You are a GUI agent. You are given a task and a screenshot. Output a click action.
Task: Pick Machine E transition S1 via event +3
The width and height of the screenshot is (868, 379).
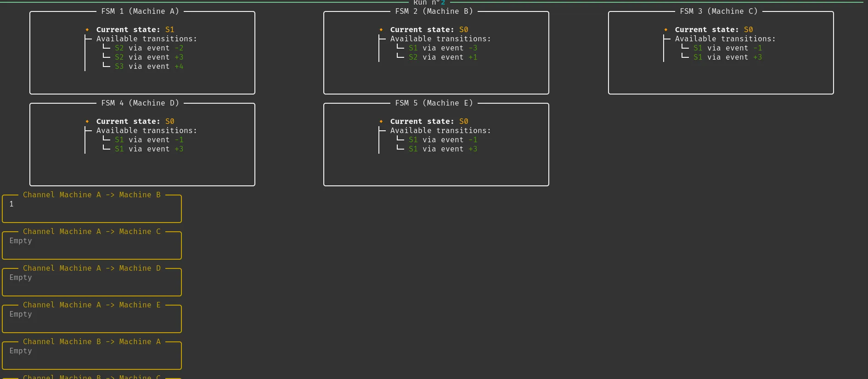point(443,149)
